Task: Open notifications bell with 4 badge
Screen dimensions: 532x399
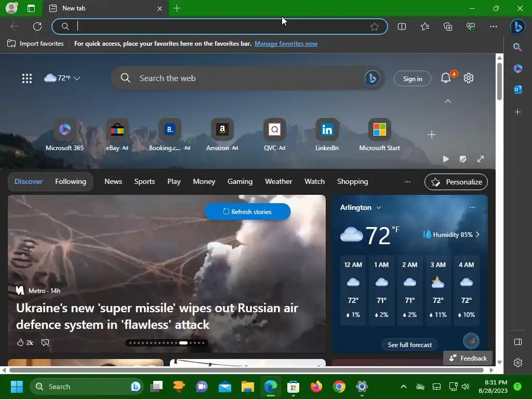Action: pos(446,78)
